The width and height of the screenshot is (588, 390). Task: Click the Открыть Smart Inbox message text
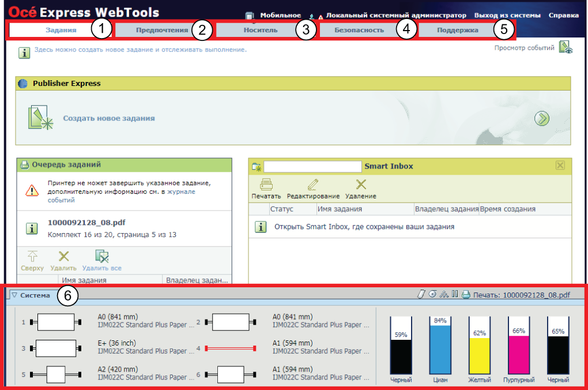[364, 227]
